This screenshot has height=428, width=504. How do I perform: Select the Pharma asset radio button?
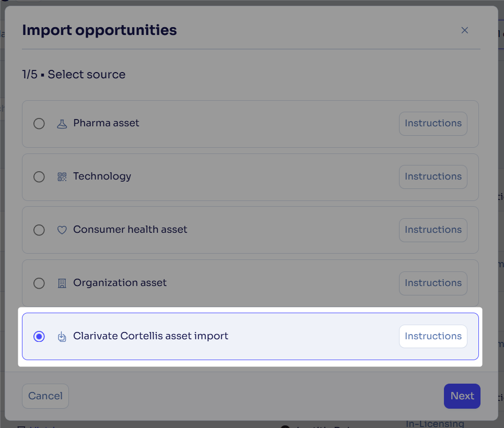coord(39,123)
